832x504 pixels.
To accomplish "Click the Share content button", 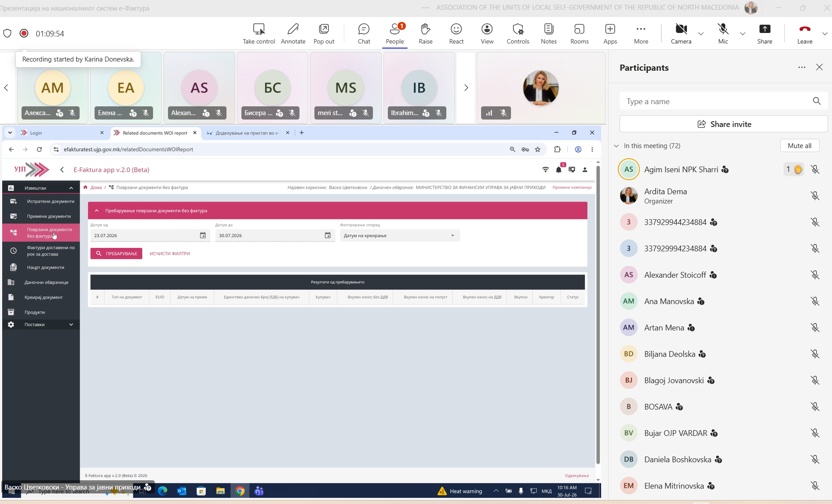I will tap(765, 34).
